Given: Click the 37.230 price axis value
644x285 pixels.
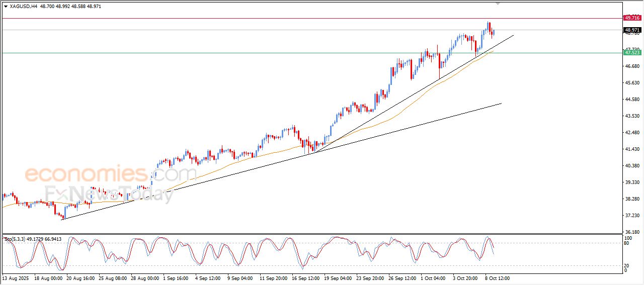Looking at the screenshot, I should pos(632,216).
